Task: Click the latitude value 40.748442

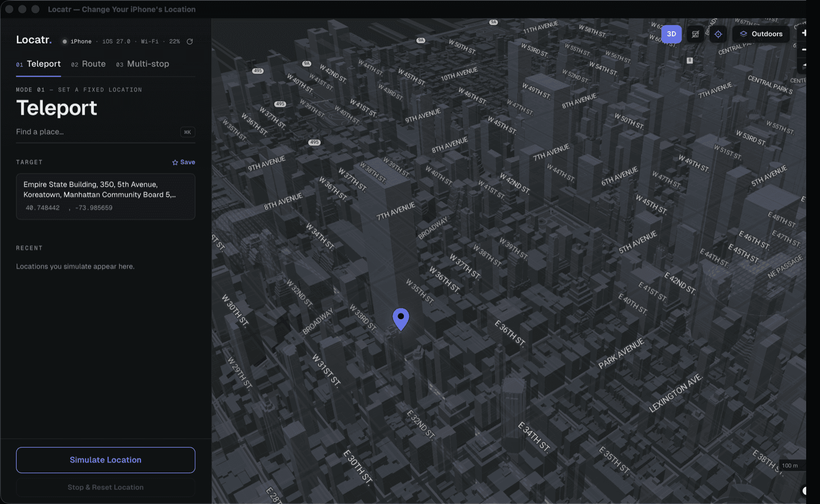Action: [43, 208]
